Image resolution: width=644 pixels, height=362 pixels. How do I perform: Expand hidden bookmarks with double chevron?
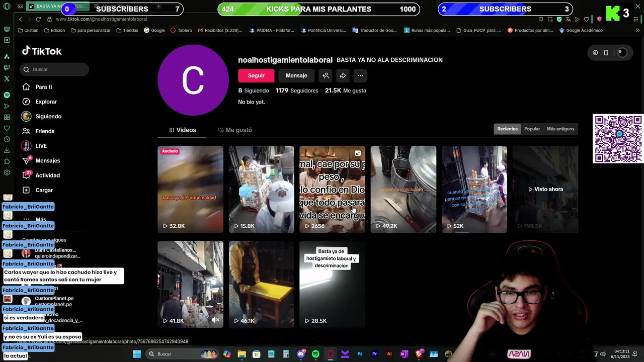click(636, 30)
